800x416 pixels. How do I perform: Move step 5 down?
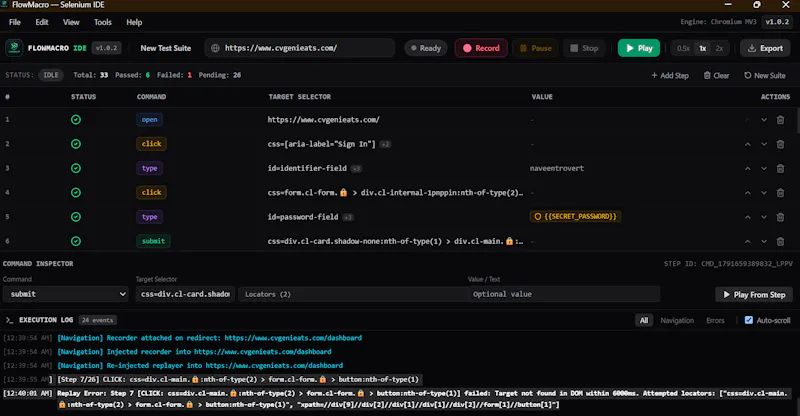[764, 217]
